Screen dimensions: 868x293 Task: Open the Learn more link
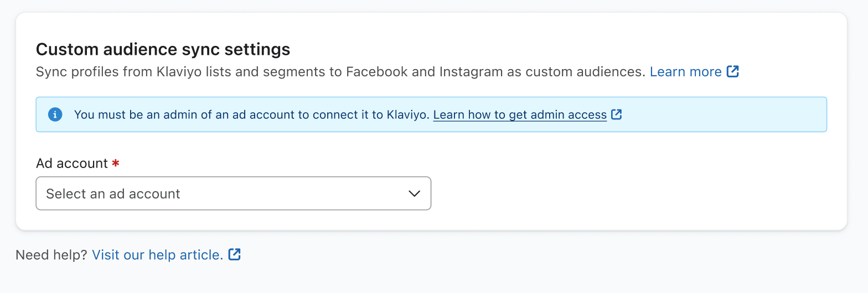pos(685,72)
